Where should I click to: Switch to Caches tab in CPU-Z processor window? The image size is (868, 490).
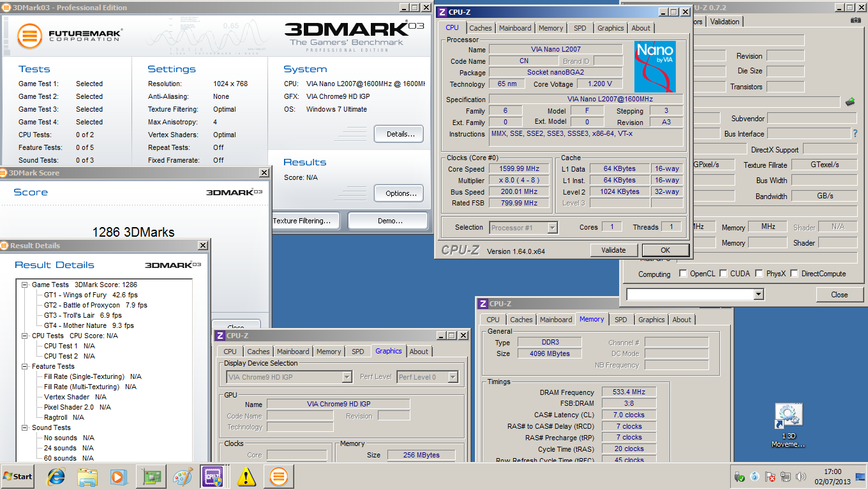pos(481,28)
